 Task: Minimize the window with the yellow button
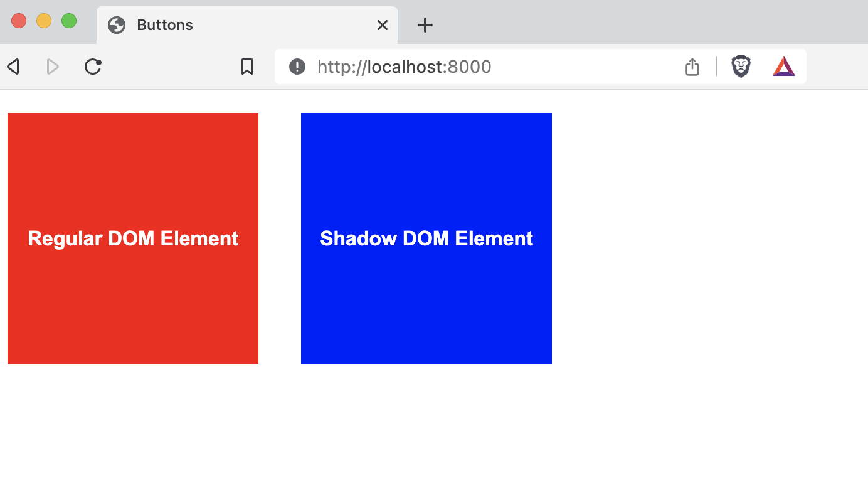click(x=44, y=21)
